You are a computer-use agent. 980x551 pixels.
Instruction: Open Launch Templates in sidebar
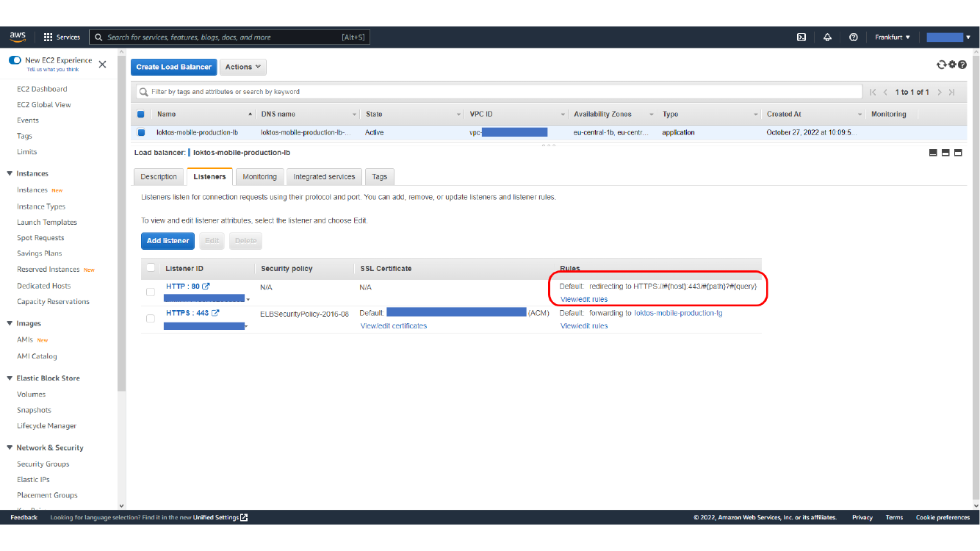tap(47, 223)
